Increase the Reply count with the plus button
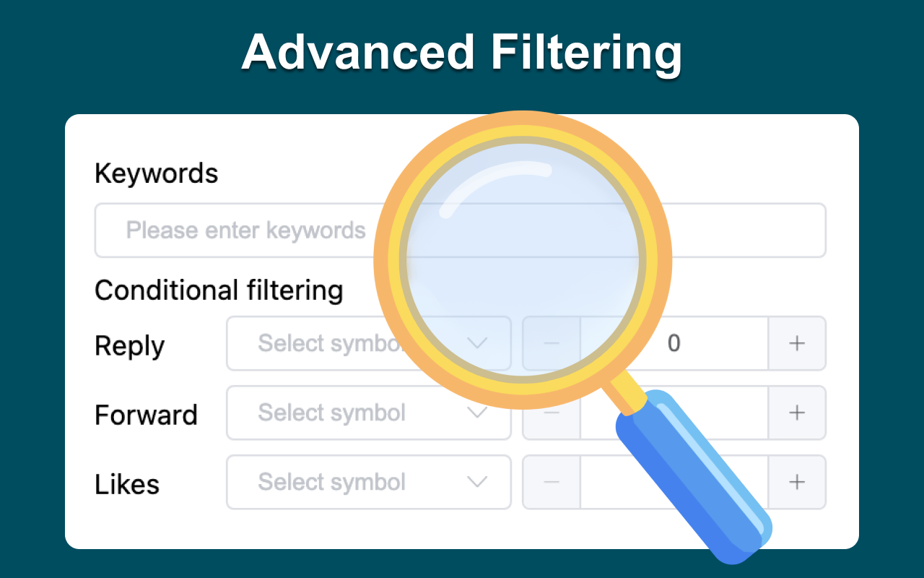The width and height of the screenshot is (924, 578). [x=797, y=343]
